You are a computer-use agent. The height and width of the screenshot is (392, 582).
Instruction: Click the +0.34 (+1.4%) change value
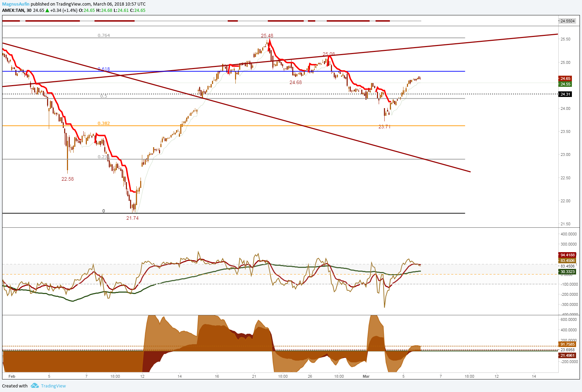63,10
